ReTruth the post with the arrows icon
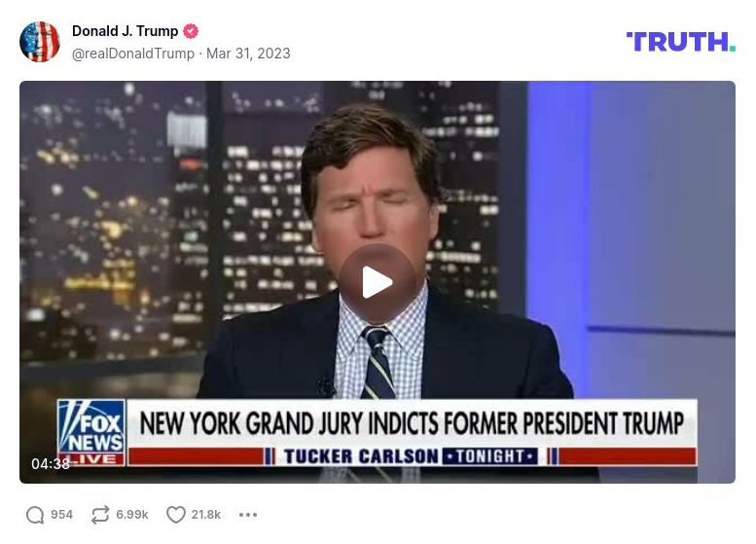 click(x=100, y=515)
